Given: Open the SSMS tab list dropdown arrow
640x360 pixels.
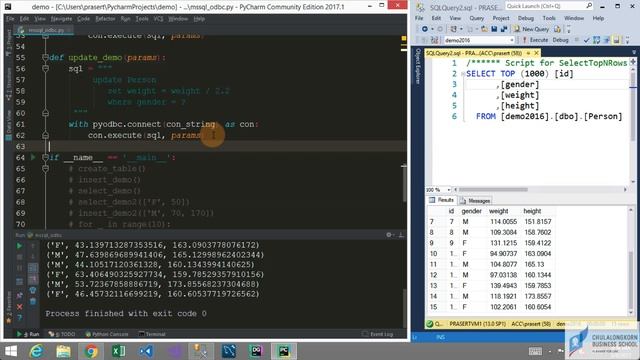Looking at the screenshot, I should click(634, 52).
